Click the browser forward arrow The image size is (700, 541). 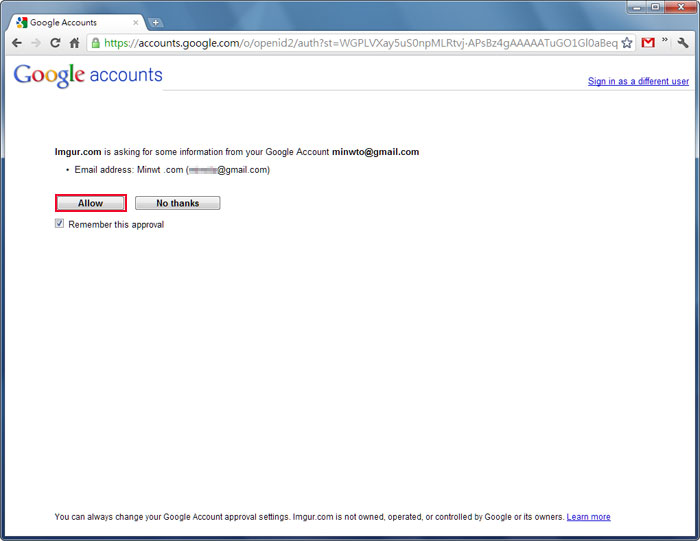(36, 43)
